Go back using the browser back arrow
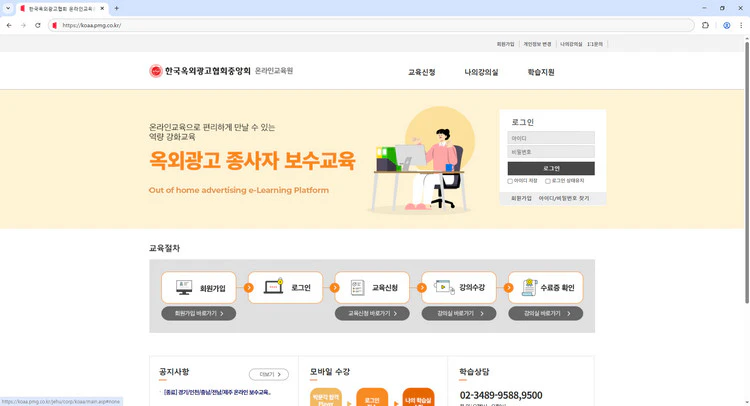Screen dimensions: 750x406 coord(9,25)
